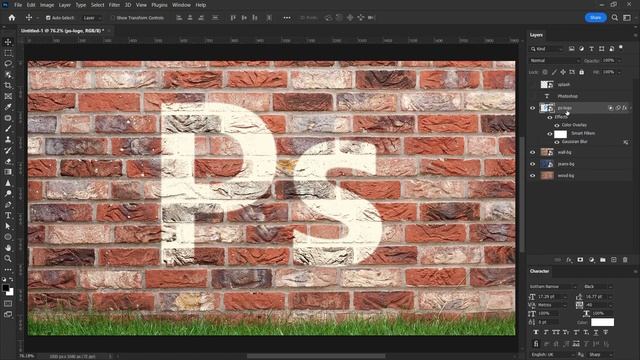Select the Hand tool
Screen dimensions: 640x360
(8, 247)
